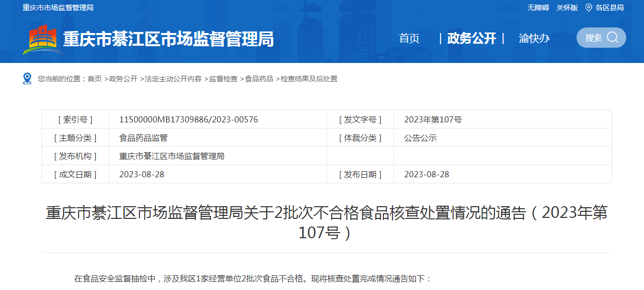644x290 pixels.
Task: Open 检查结果及后处置 breadcrumb link
Action: (x=309, y=79)
